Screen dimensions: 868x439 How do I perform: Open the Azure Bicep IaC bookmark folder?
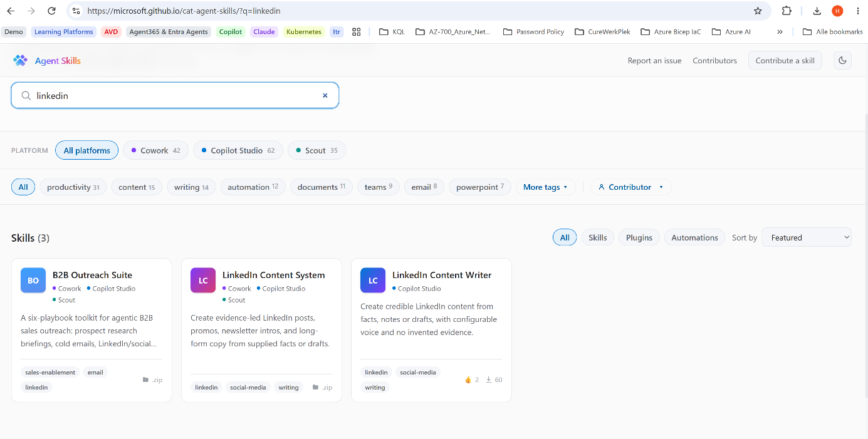(x=671, y=32)
